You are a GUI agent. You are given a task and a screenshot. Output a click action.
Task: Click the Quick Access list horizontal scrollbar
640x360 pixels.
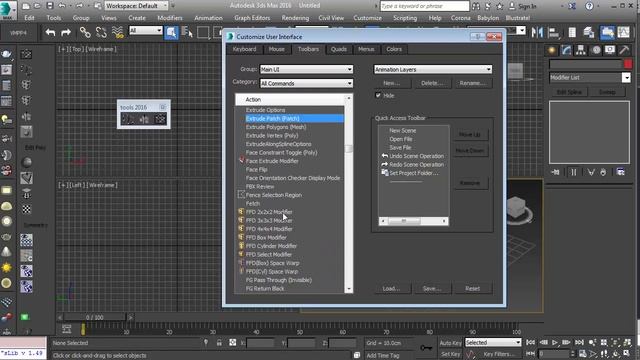click(x=413, y=221)
